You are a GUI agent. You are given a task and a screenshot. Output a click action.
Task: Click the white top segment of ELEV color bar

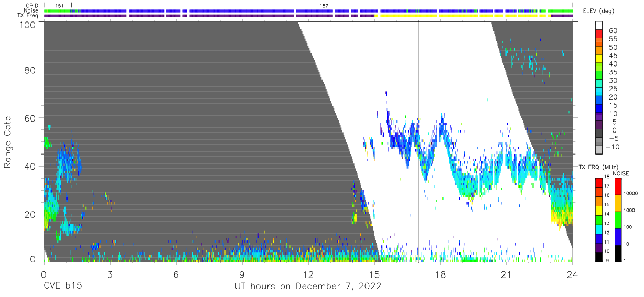600,26
